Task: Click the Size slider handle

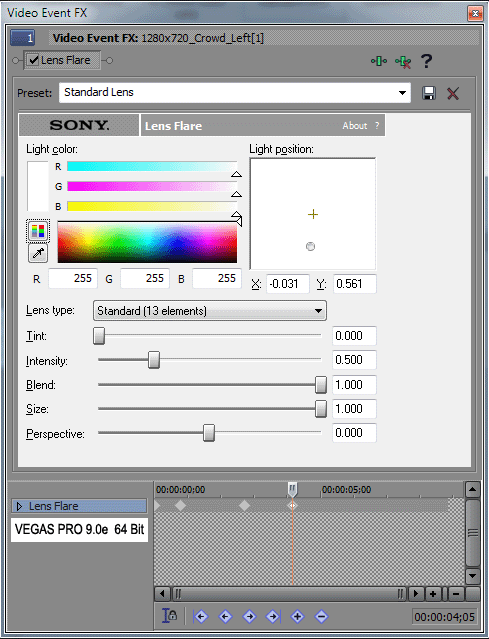Action: pyautogui.click(x=321, y=409)
